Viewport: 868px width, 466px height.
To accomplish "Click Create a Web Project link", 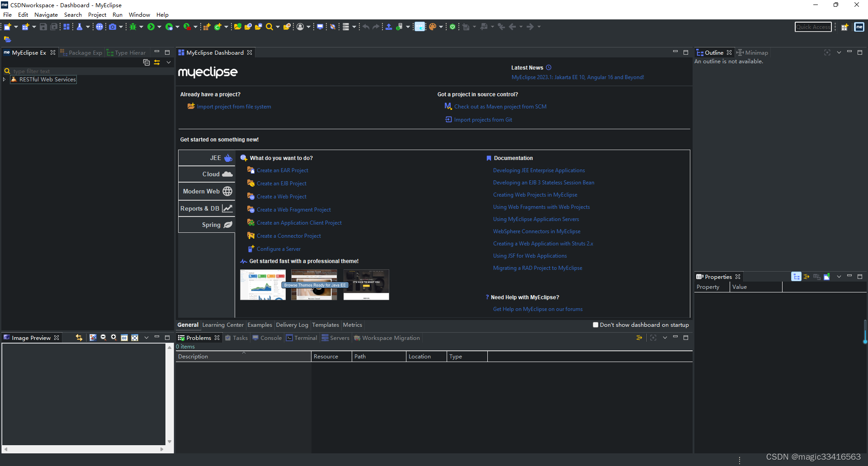I will pos(282,197).
